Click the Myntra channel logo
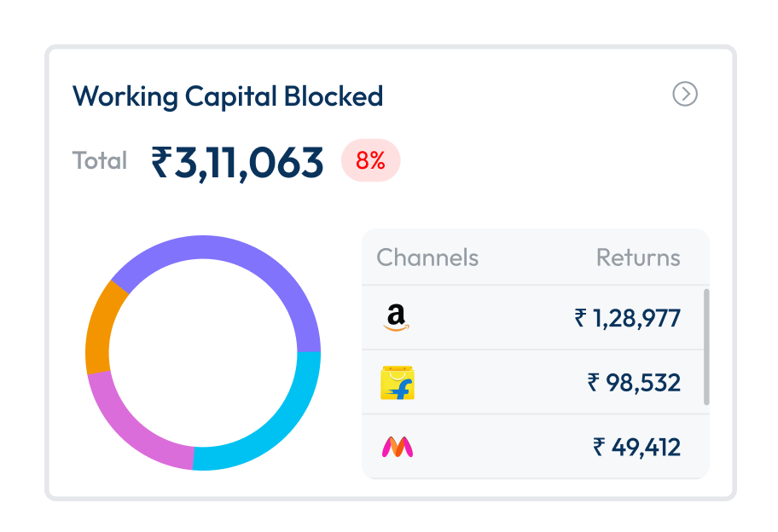This screenshot has width=778, height=532. (398, 447)
